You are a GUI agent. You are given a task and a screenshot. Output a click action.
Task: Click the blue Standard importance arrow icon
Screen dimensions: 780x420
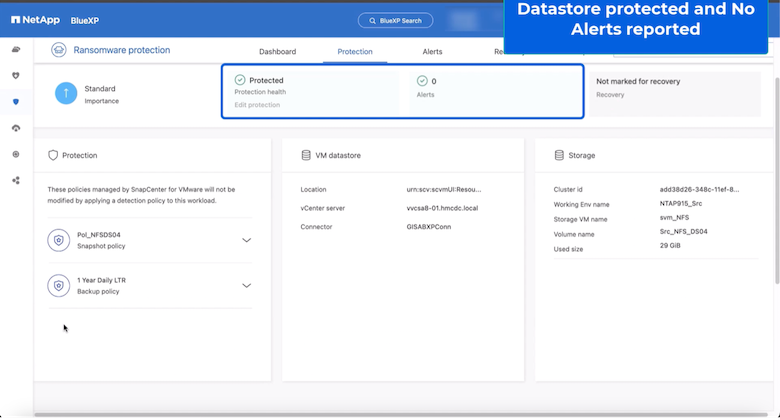tap(66, 94)
